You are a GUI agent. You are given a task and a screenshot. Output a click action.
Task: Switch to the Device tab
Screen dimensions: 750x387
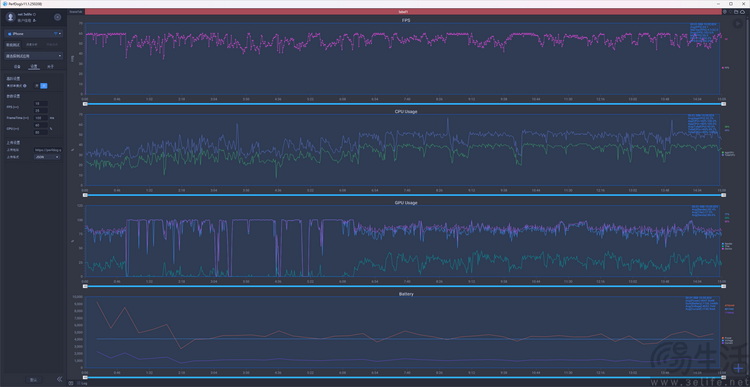pyautogui.click(x=17, y=66)
